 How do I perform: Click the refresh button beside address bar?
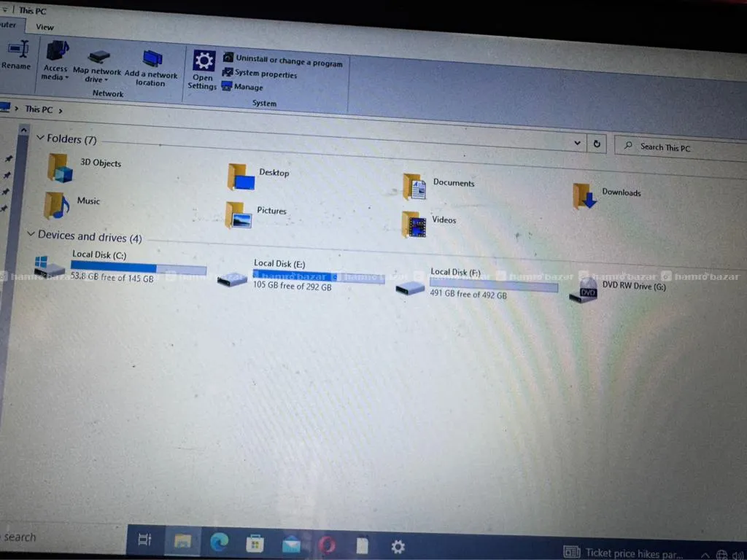[597, 144]
